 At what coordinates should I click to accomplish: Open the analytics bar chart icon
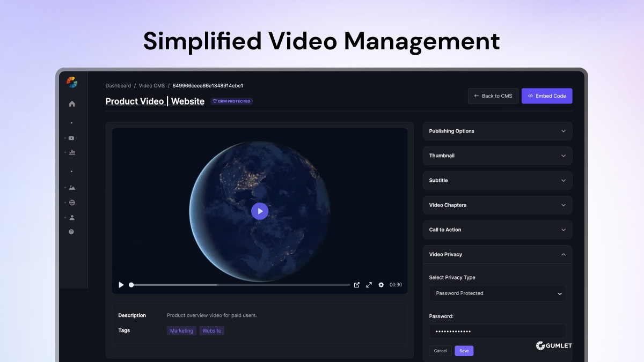[x=72, y=152]
